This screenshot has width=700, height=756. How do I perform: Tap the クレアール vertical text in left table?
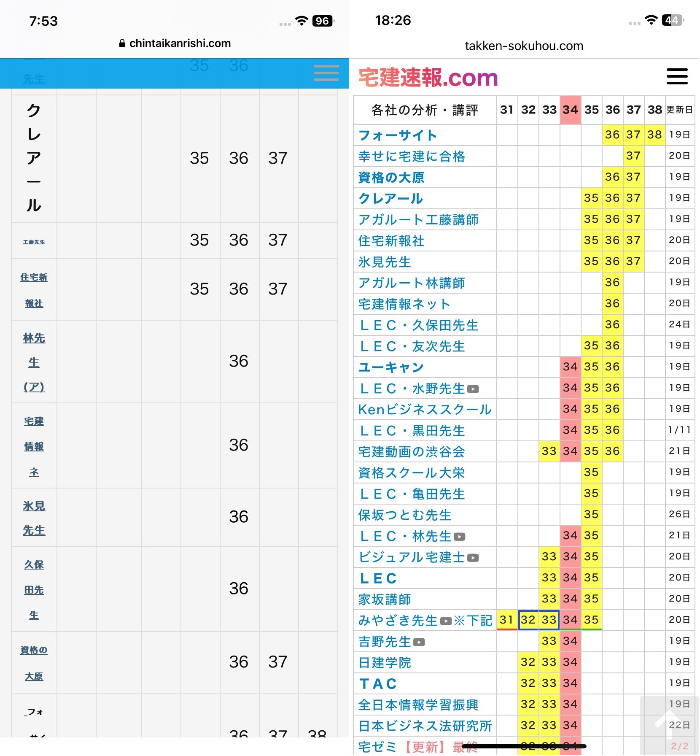(x=34, y=158)
